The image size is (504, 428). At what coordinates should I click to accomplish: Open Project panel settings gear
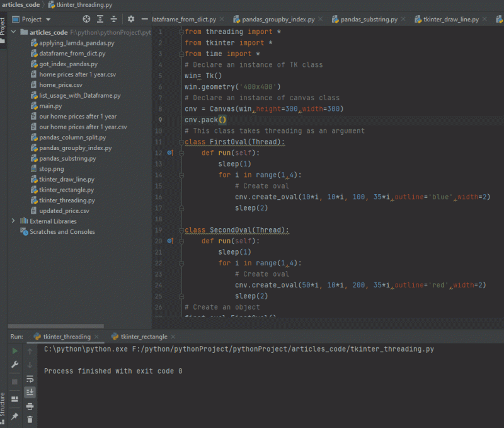(131, 19)
